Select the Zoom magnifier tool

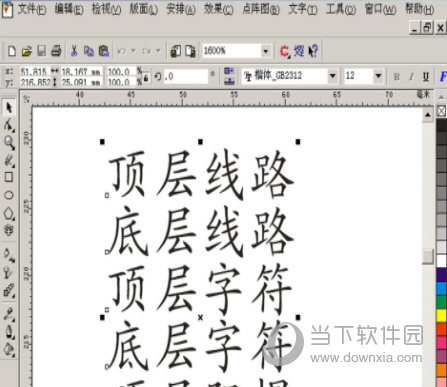(9, 143)
